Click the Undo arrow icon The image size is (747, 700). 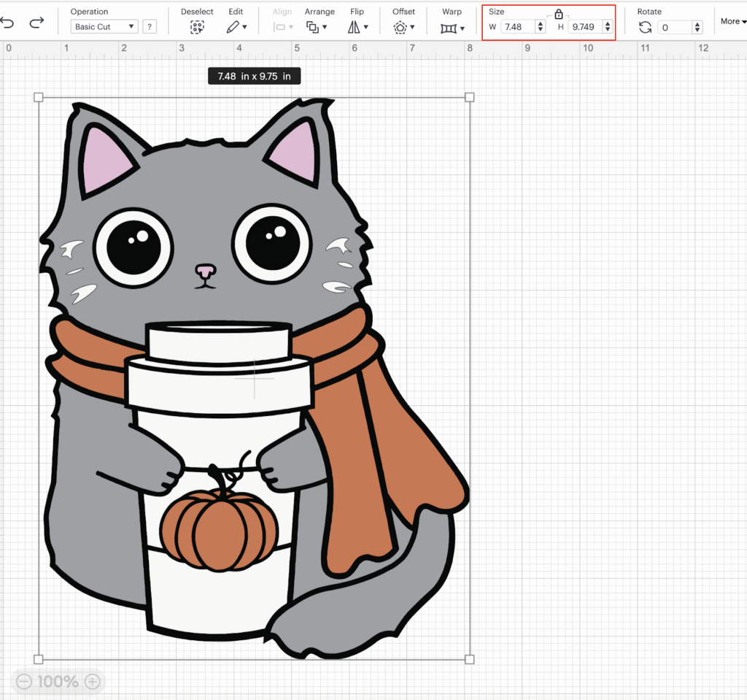7,23
